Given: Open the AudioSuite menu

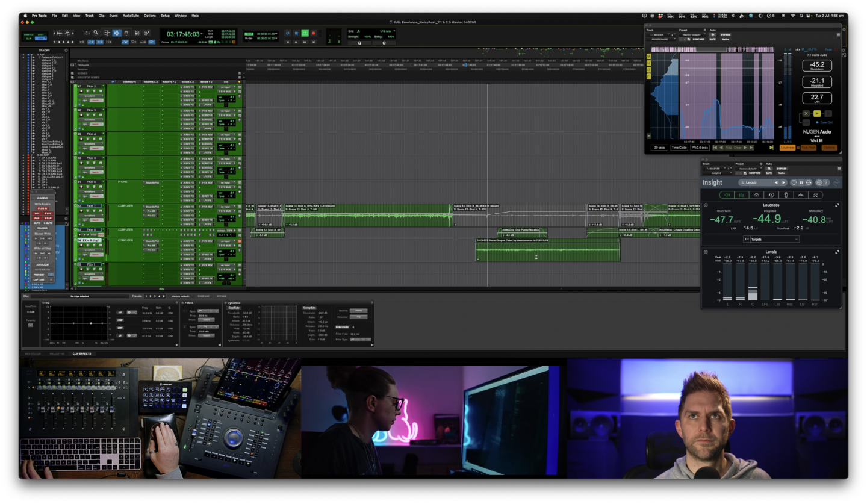Looking at the screenshot, I should pyautogui.click(x=131, y=15).
